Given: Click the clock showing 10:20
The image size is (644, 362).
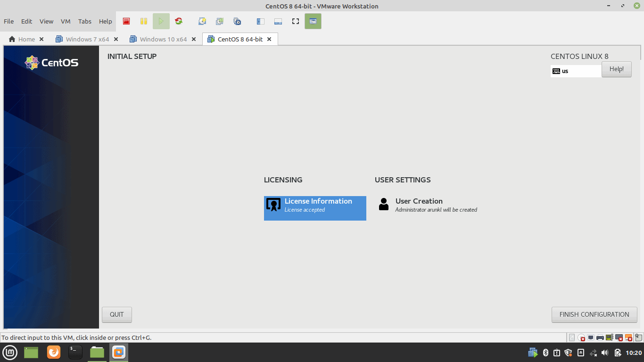Looking at the screenshot, I should click(634, 353).
